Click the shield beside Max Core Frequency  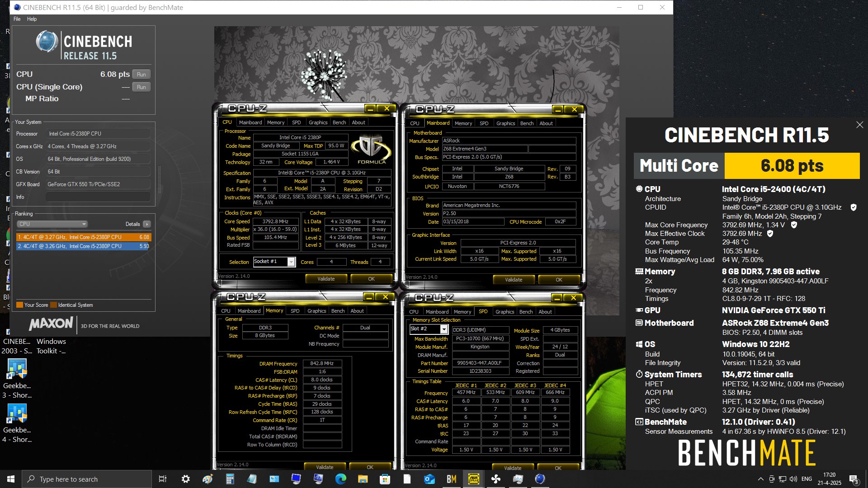793,225
